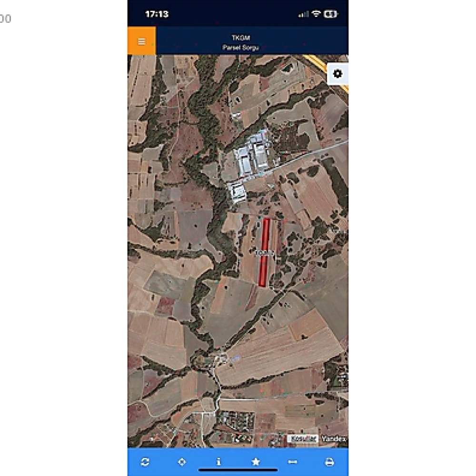This screenshot has width=476, height=476.
Task: Center map with the locate crosshair icon
Action: [x=182, y=462]
